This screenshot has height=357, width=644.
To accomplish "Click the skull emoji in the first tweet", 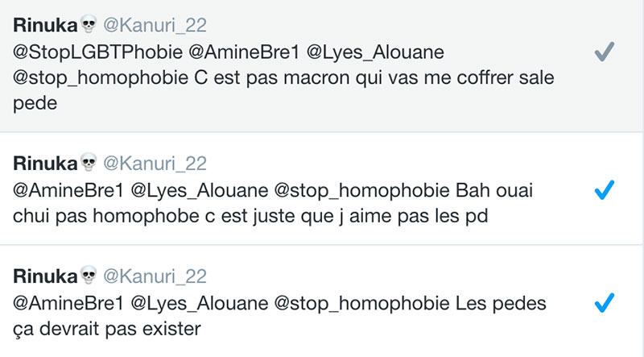I will click(x=89, y=26).
